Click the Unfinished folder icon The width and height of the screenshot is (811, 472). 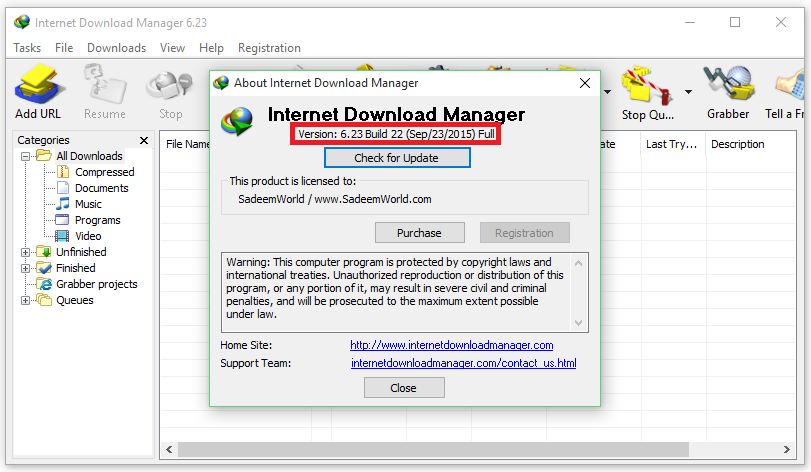pyautogui.click(x=44, y=252)
